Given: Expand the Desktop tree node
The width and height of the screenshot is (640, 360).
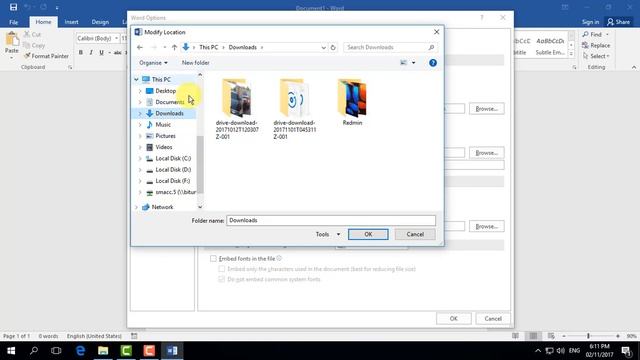Looking at the screenshot, I should pyautogui.click(x=140, y=91).
